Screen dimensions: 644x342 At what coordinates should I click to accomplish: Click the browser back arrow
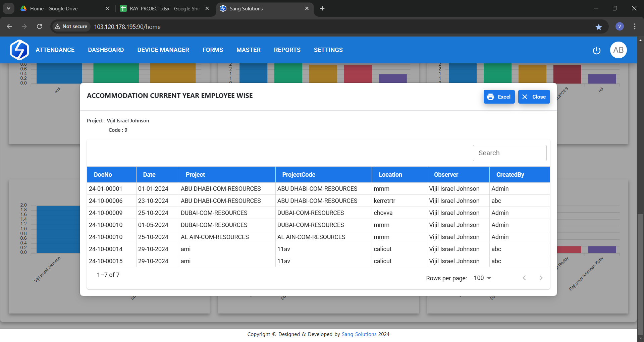coord(9,26)
